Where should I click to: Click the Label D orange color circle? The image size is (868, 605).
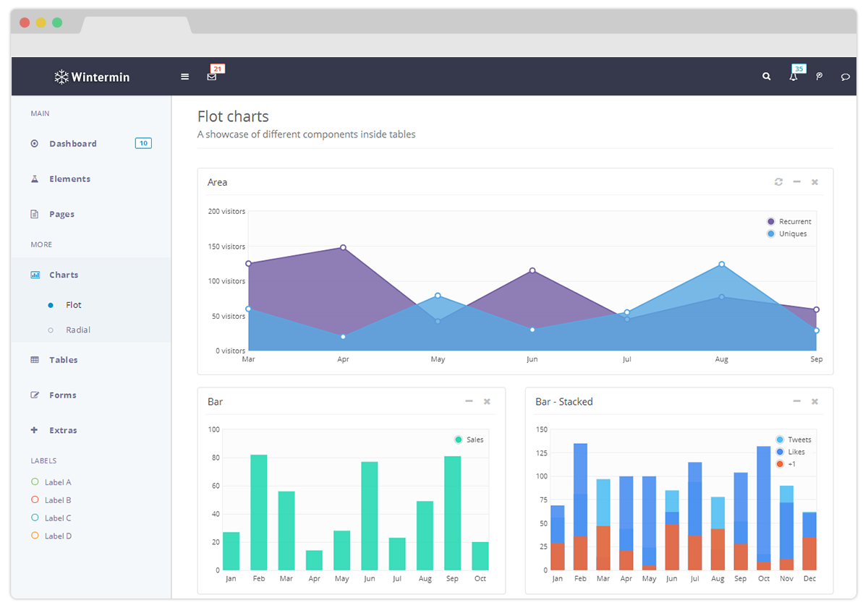pyautogui.click(x=35, y=536)
